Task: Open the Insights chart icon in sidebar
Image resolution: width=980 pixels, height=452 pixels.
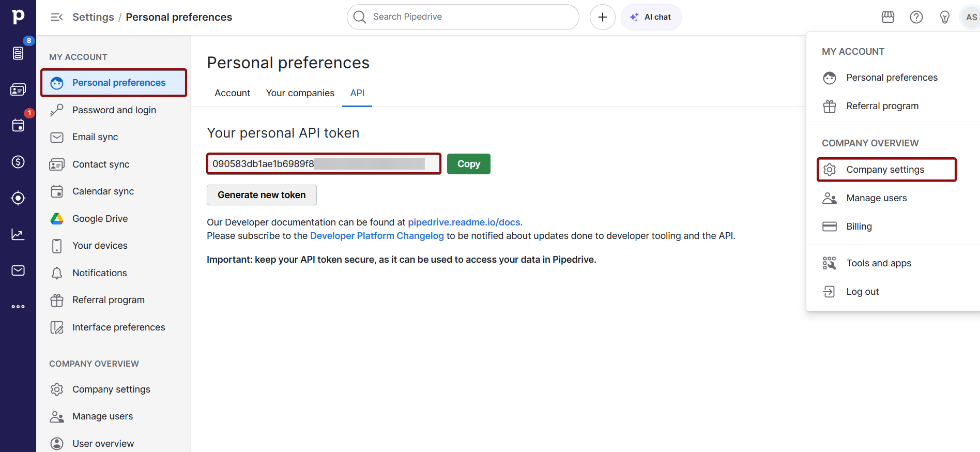Action: click(18, 234)
